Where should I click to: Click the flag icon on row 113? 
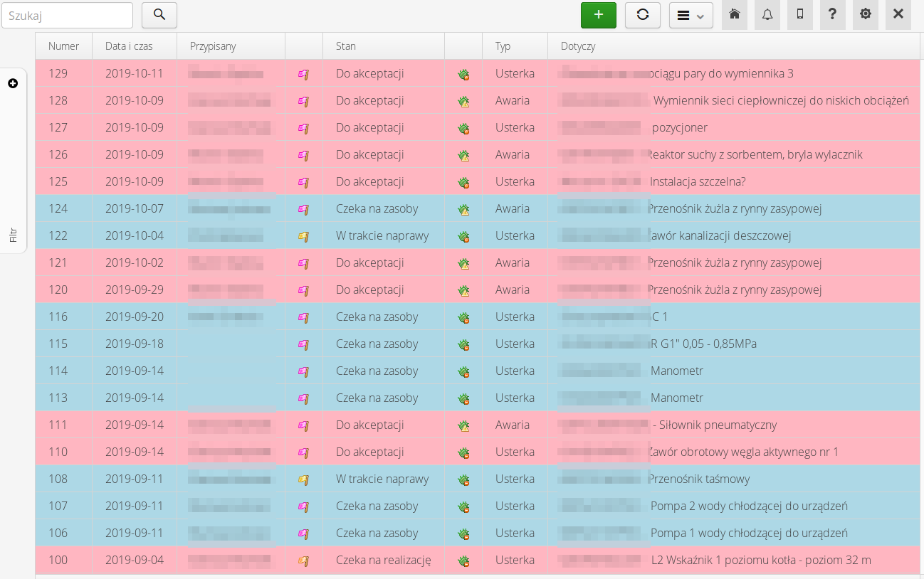click(304, 398)
